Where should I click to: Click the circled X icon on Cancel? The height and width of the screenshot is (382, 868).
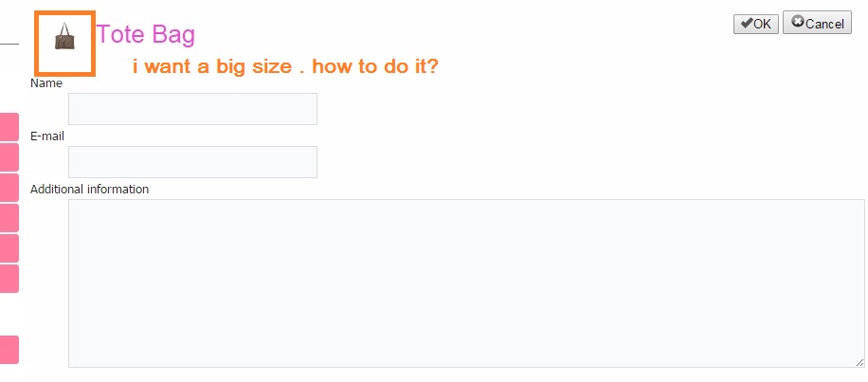798,23
